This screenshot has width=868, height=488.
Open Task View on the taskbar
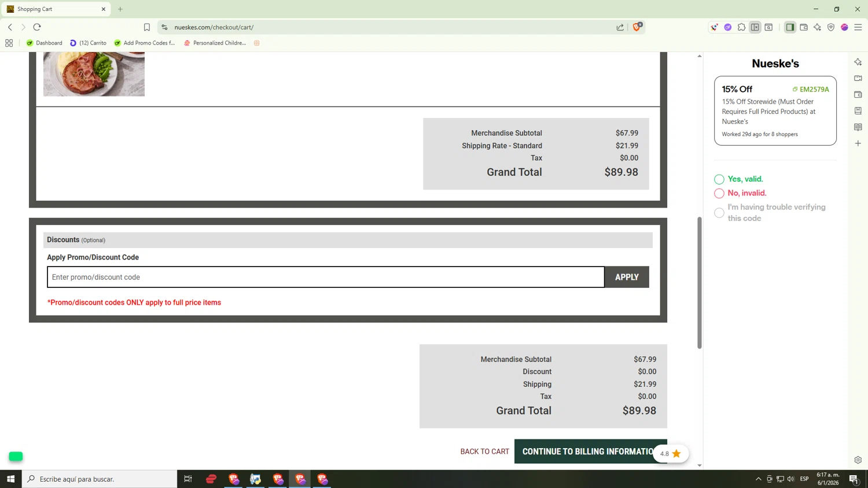click(188, 479)
